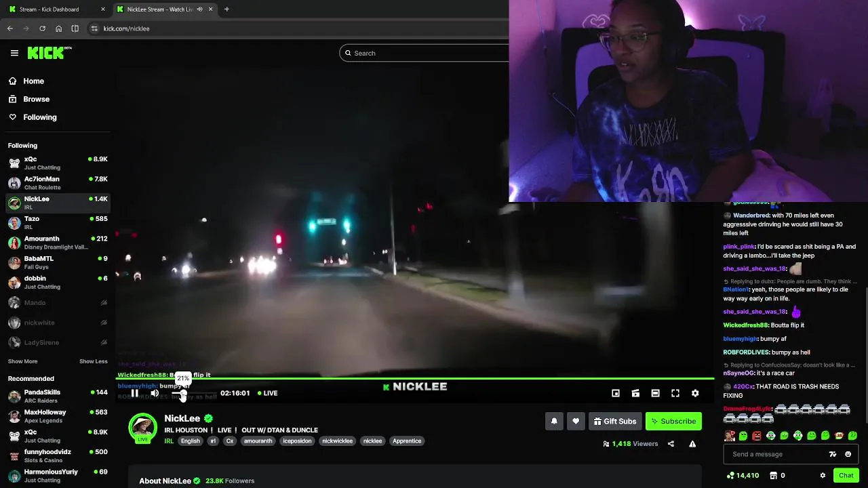Open Browse in the sidebar
Screen dimensions: 868x488
(x=29, y=99)
